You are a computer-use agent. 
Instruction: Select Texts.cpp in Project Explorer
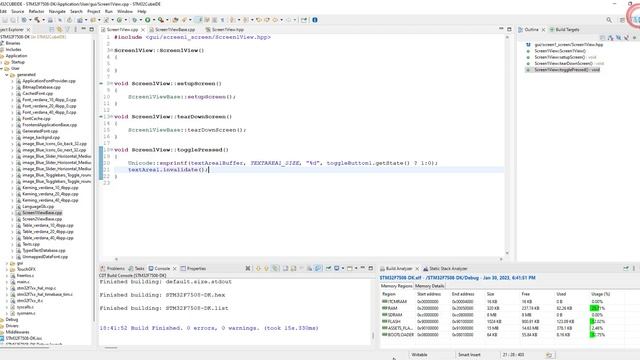[x=31, y=244]
